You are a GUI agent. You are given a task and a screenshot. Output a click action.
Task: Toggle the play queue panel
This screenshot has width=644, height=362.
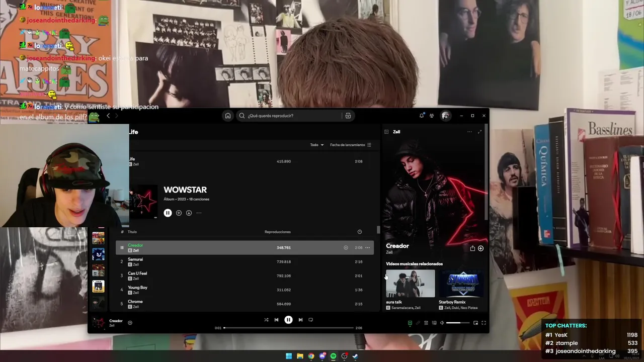coord(426,323)
